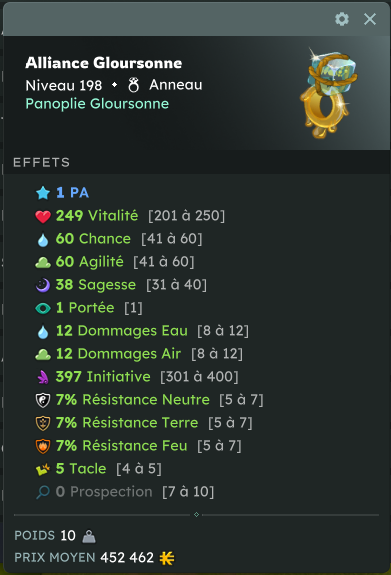
Task: Select the 12 Dommages Eau effect line
Action: click(142, 331)
